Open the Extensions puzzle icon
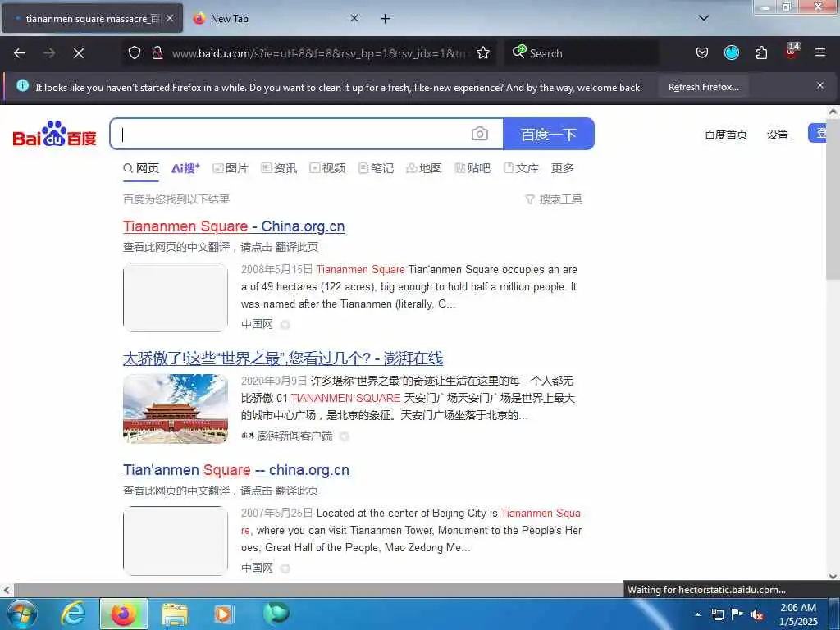The width and height of the screenshot is (840, 630). [761, 53]
